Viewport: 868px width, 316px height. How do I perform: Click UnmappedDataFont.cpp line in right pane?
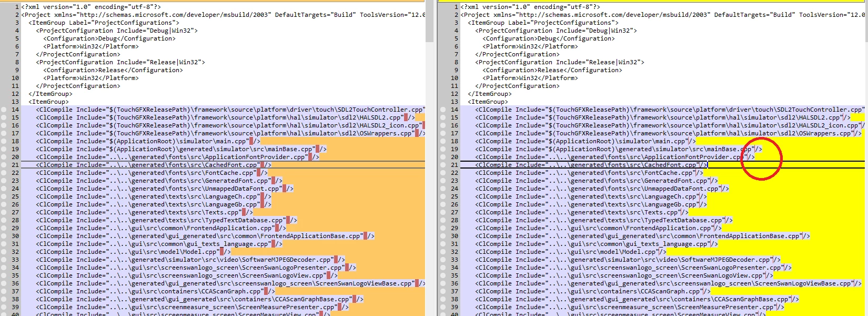tap(602, 189)
